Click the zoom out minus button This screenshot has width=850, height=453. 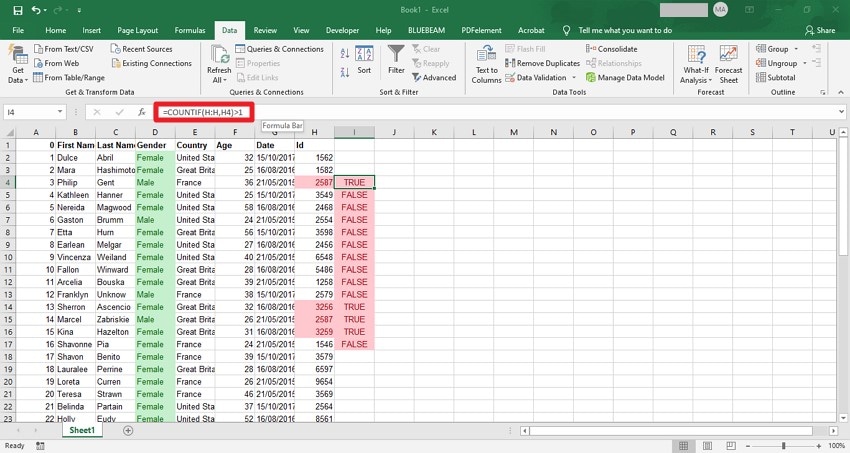tap(749, 445)
